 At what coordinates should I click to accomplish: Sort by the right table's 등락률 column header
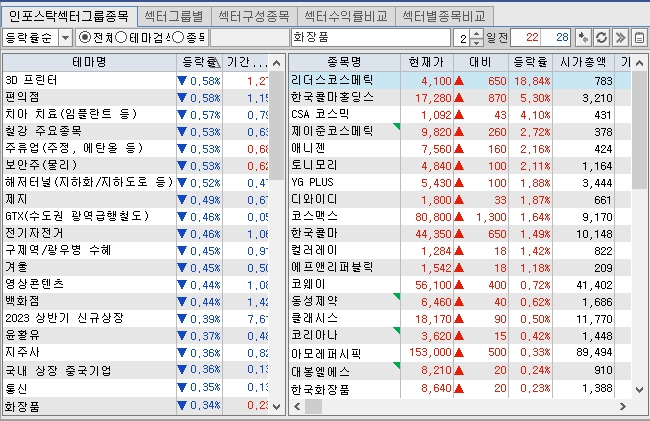[531, 63]
